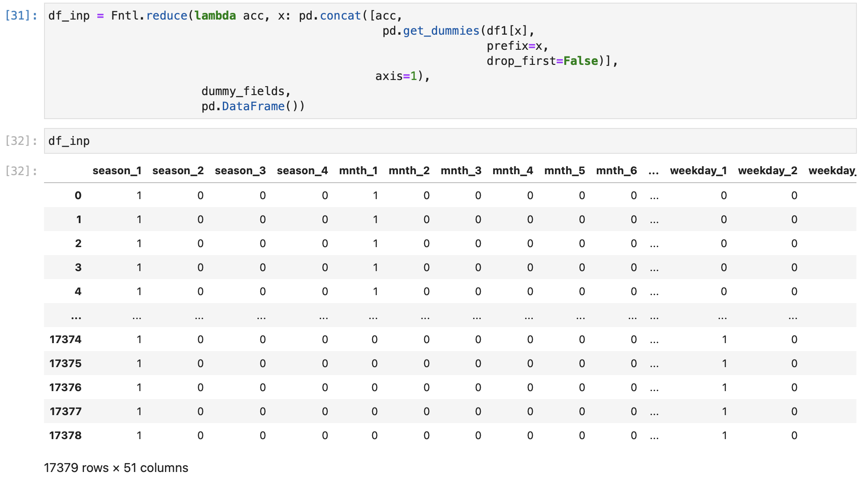The height and width of the screenshot is (488, 868).
Task: Click the code cell [31] editor
Action: click(450, 61)
